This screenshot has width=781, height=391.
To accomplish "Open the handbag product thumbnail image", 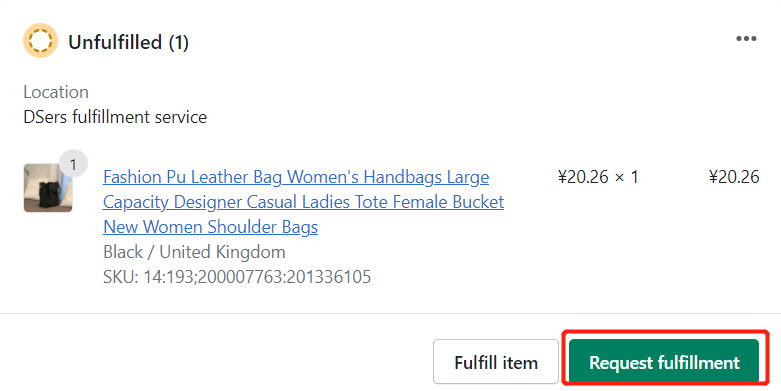I will coord(48,188).
